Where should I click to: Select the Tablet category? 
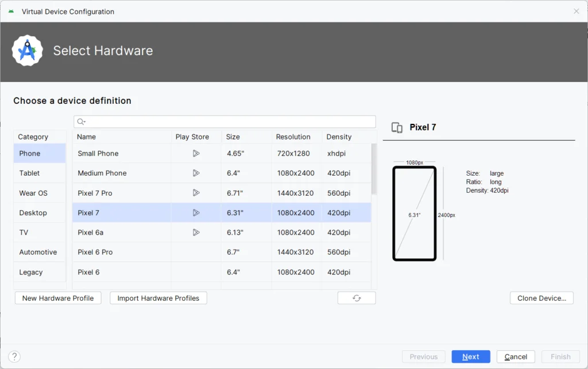click(40, 173)
